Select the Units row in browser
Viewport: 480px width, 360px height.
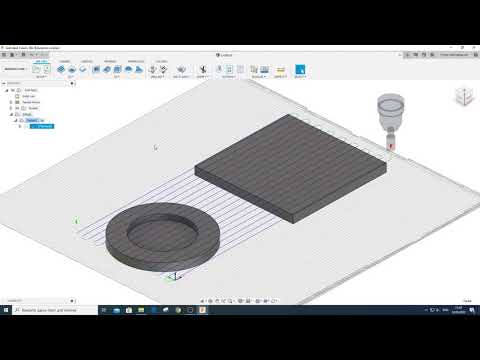(x=28, y=96)
